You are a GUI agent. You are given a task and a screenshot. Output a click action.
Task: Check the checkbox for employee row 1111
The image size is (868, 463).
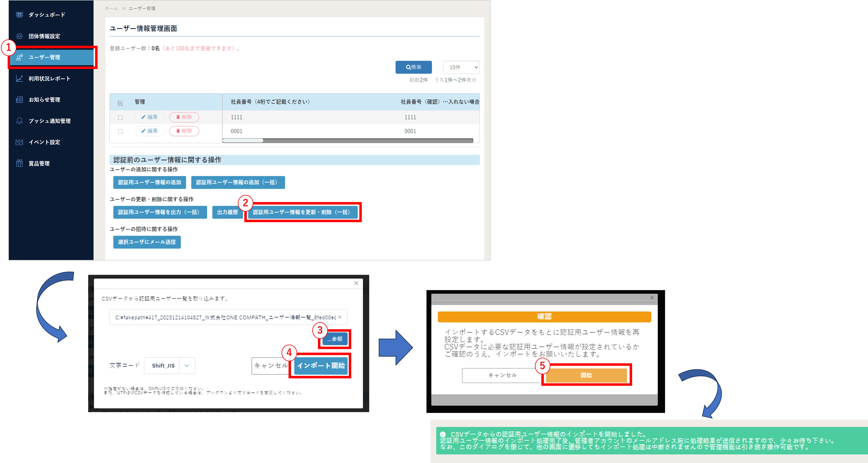120,118
